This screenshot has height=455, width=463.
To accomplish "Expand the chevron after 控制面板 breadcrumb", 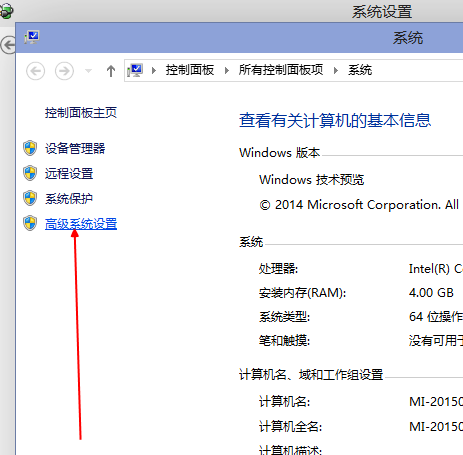I will click(x=227, y=70).
